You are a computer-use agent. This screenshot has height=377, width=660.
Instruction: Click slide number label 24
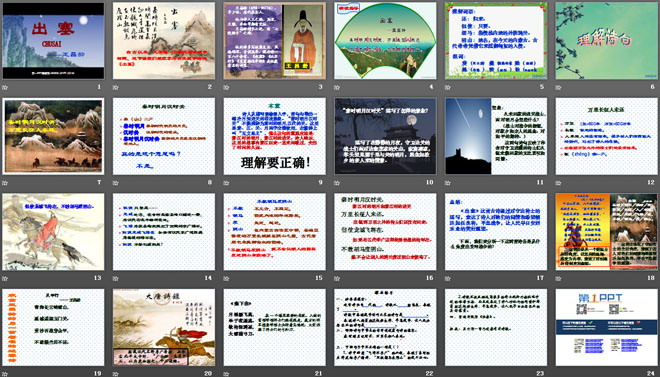coord(651,374)
